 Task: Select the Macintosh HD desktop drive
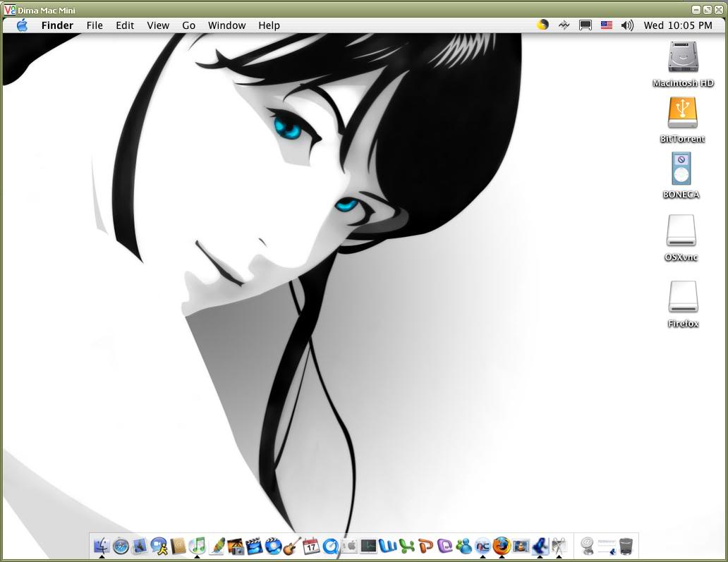[x=683, y=56]
